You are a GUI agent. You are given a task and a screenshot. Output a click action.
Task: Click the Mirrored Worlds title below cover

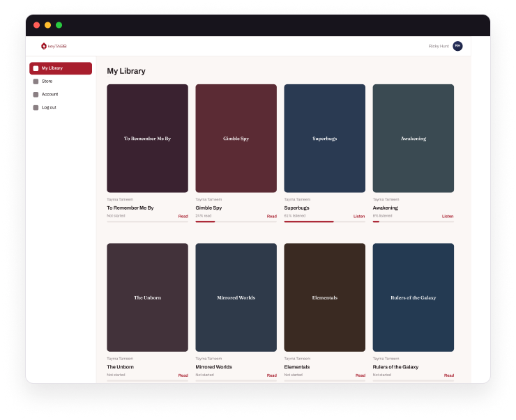213,367
